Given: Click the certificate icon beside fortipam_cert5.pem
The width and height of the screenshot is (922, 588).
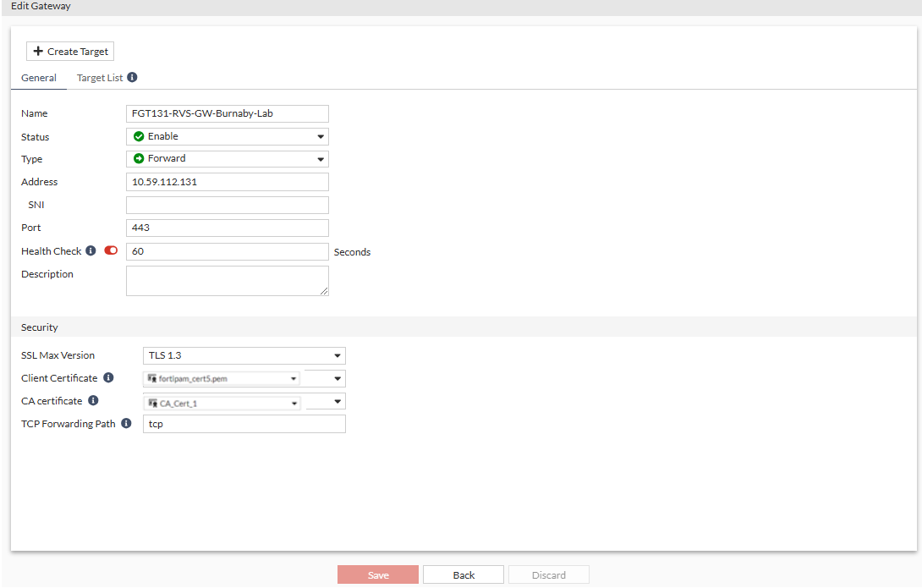Looking at the screenshot, I should (153, 378).
